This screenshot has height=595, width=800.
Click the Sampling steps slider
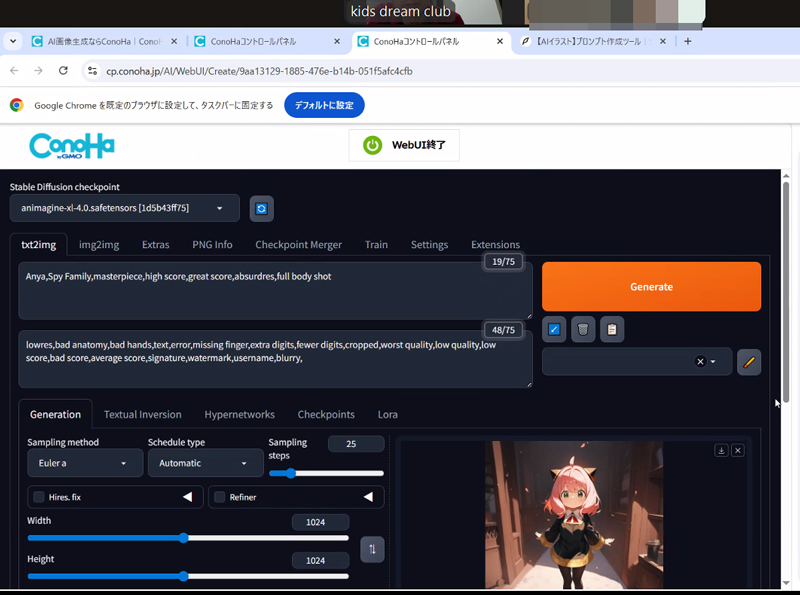(326, 473)
